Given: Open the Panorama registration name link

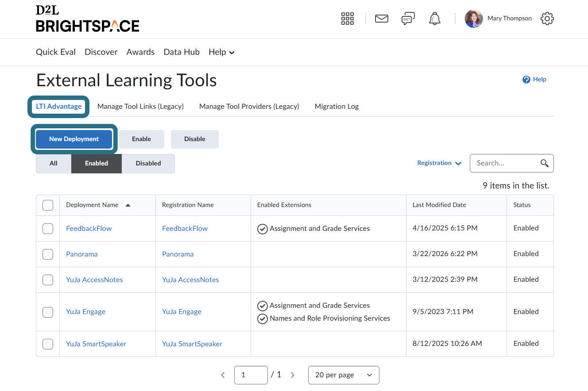Looking at the screenshot, I should (x=178, y=254).
